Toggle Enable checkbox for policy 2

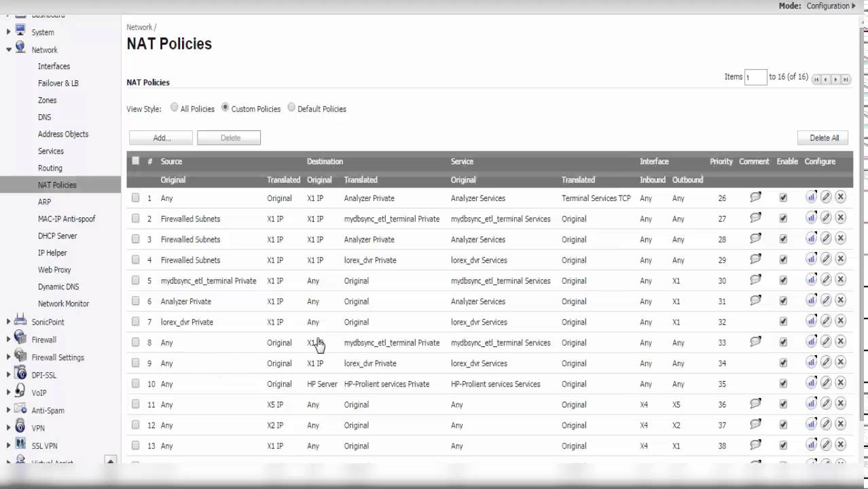click(783, 218)
